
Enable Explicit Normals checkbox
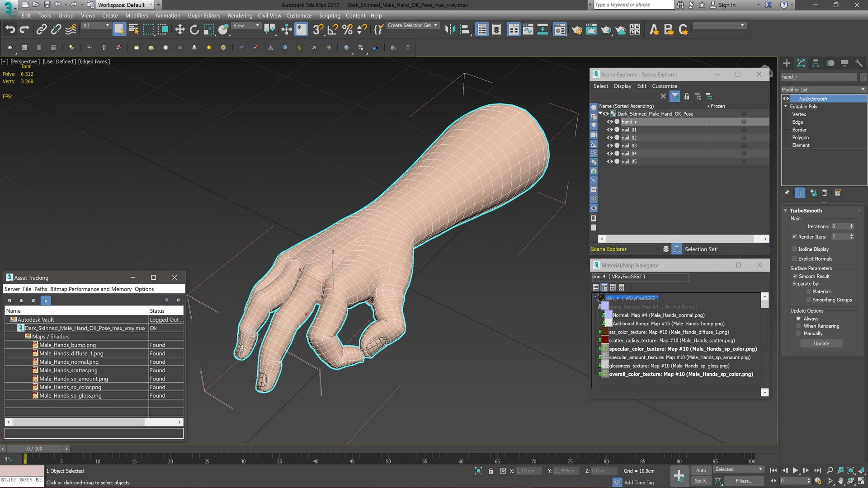pos(794,258)
